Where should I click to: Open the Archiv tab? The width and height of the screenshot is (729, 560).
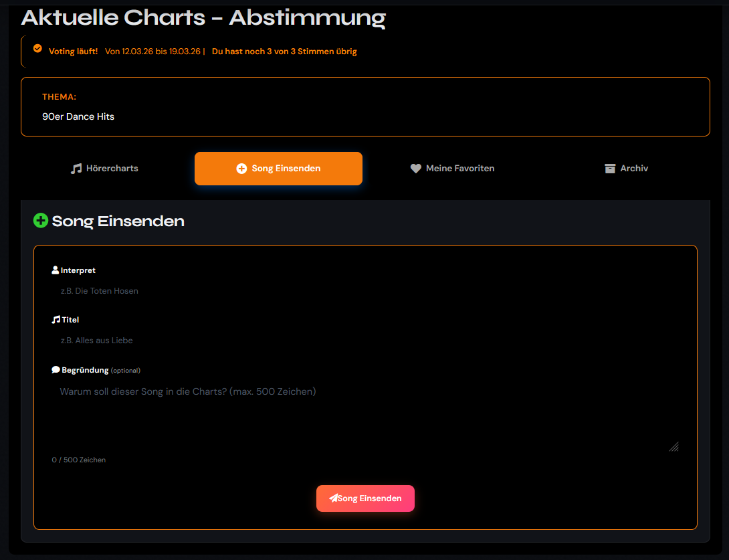(626, 169)
